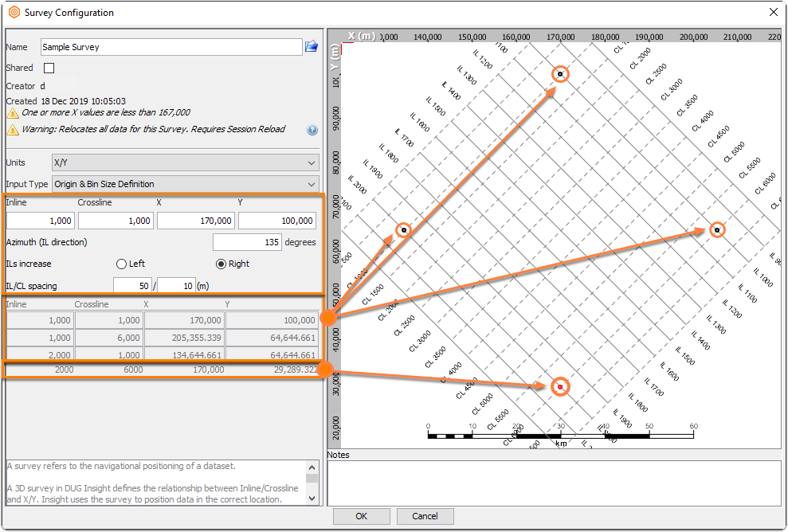
Task: Click the down arrow of the description scrollbar
Action: pos(312,499)
